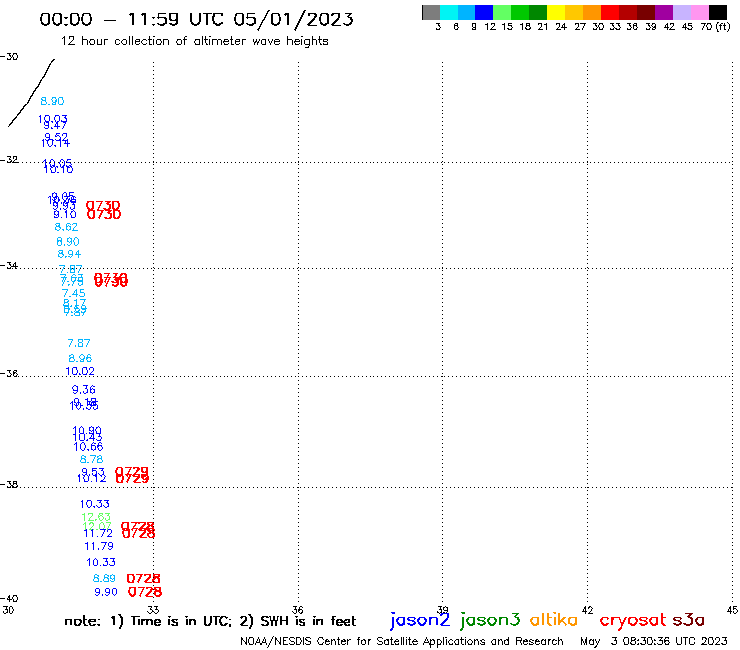
Task: Click wave height value 11.72
Action: click(x=98, y=533)
